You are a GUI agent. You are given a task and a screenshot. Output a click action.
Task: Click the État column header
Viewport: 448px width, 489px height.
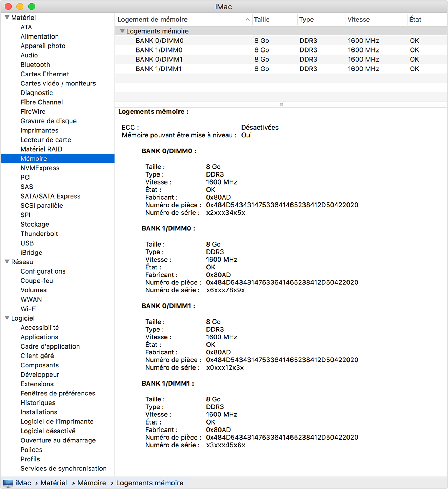[x=415, y=20]
